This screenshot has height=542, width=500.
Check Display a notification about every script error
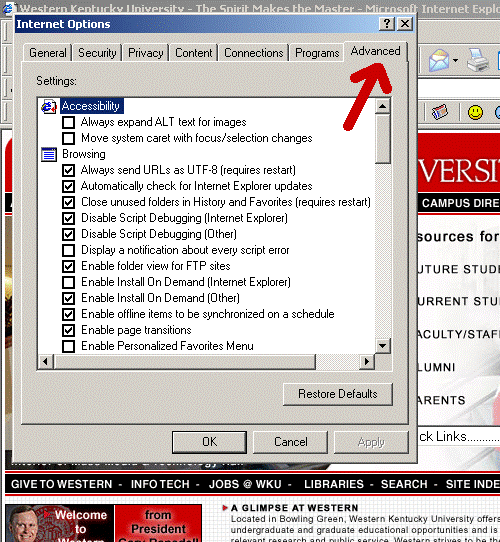pos(68,250)
